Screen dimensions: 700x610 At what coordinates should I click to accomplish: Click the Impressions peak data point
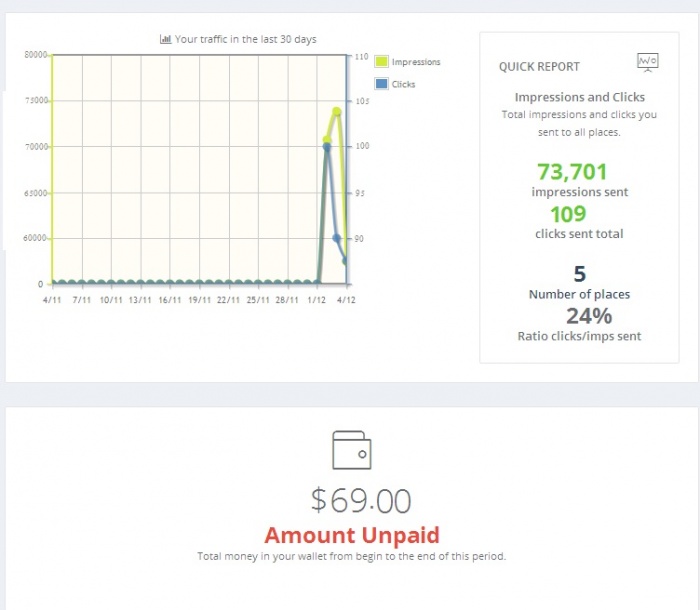click(x=338, y=111)
